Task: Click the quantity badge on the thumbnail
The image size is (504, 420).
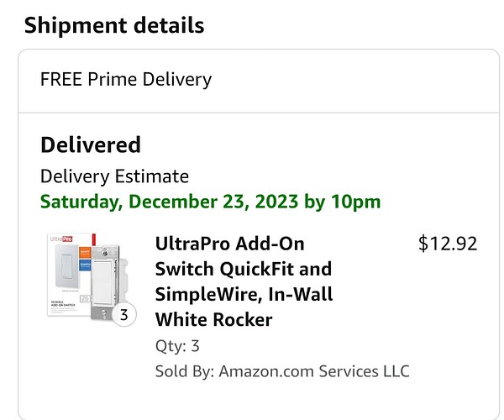Action: point(124,316)
